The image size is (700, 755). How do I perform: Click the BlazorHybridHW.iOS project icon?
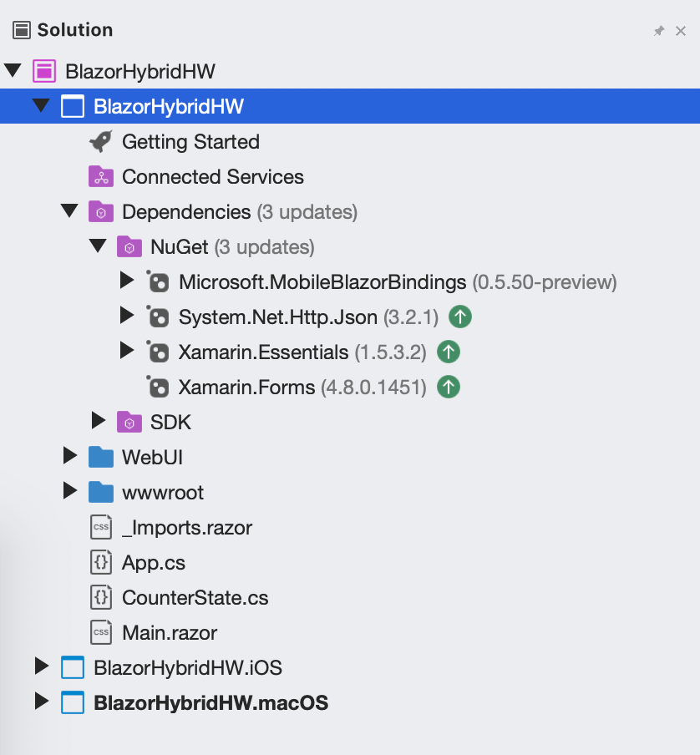coord(73,667)
